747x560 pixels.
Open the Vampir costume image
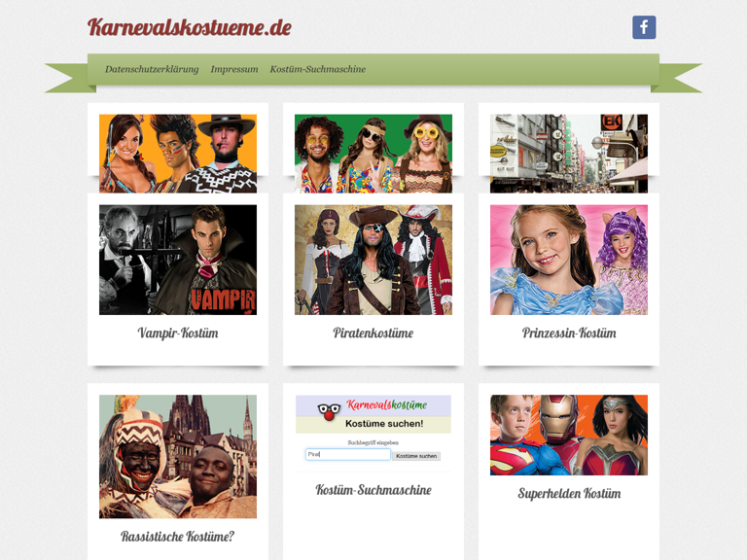178,260
